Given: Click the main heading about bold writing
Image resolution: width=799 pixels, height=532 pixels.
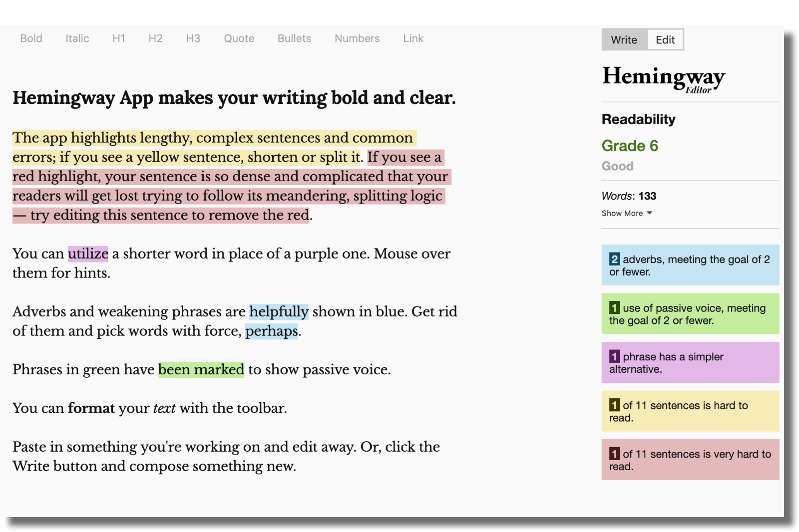Looking at the screenshot, I should [x=234, y=98].
